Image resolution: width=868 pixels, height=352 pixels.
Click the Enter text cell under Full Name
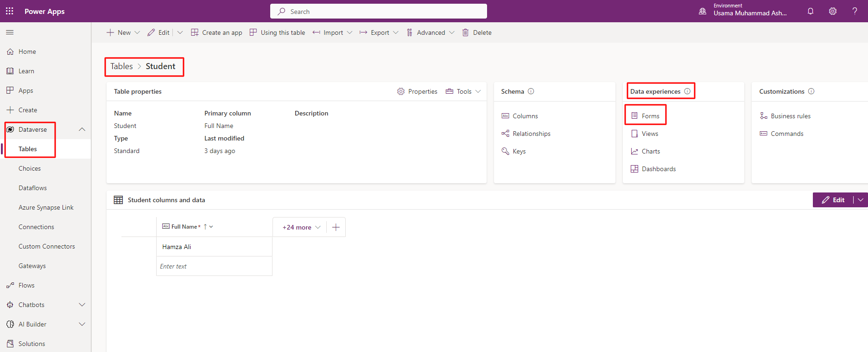(x=214, y=266)
